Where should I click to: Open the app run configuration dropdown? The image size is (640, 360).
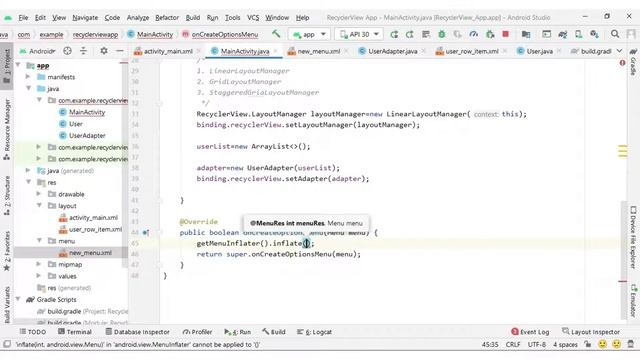coord(309,34)
